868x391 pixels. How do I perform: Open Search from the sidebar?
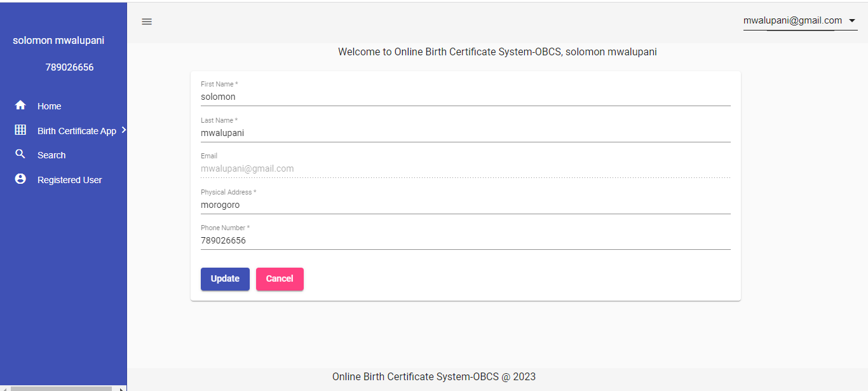coord(51,155)
